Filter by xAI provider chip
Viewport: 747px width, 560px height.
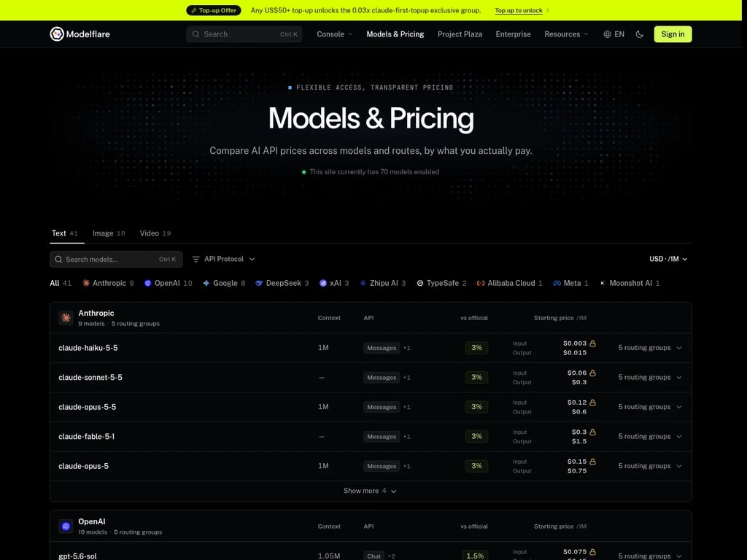[x=334, y=283]
